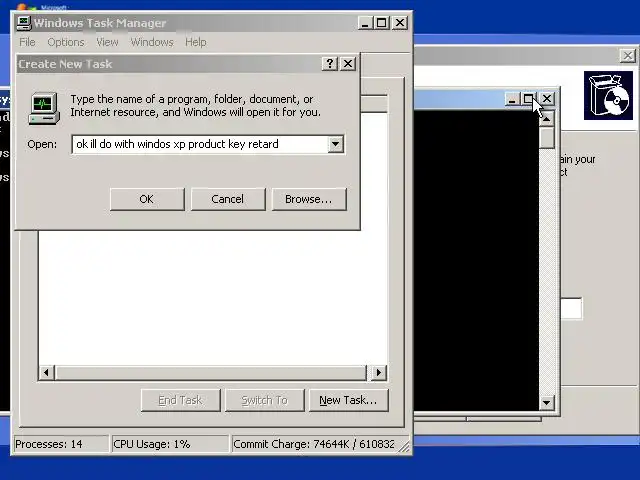The width and height of the screenshot is (640, 480).
Task: Click the Task Manager title bar icon
Action: (24, 23)
